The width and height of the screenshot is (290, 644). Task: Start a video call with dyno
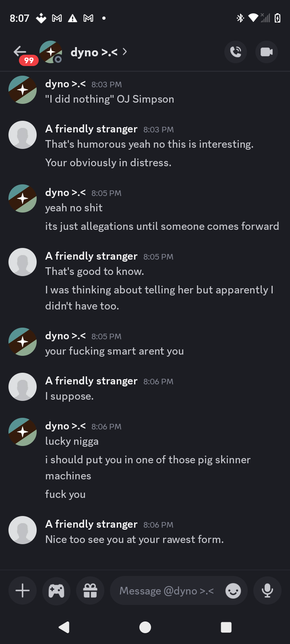point(266,52)
